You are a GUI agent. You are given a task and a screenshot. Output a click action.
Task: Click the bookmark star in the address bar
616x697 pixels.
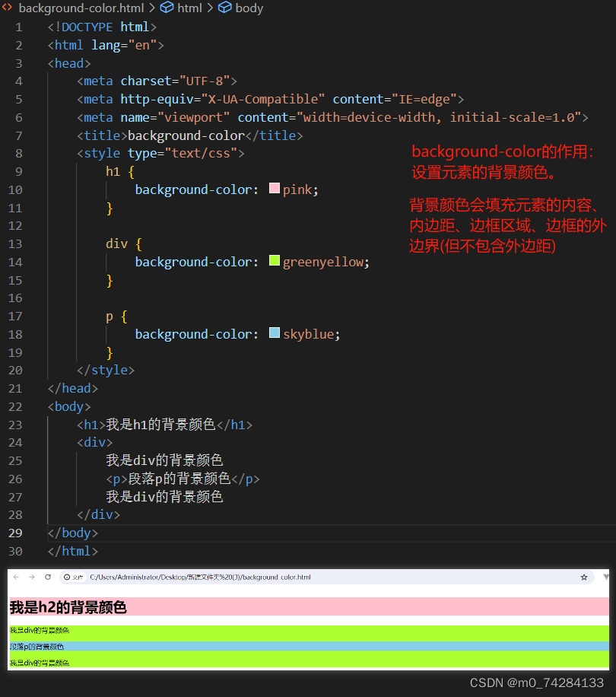[x=583, y=577]
